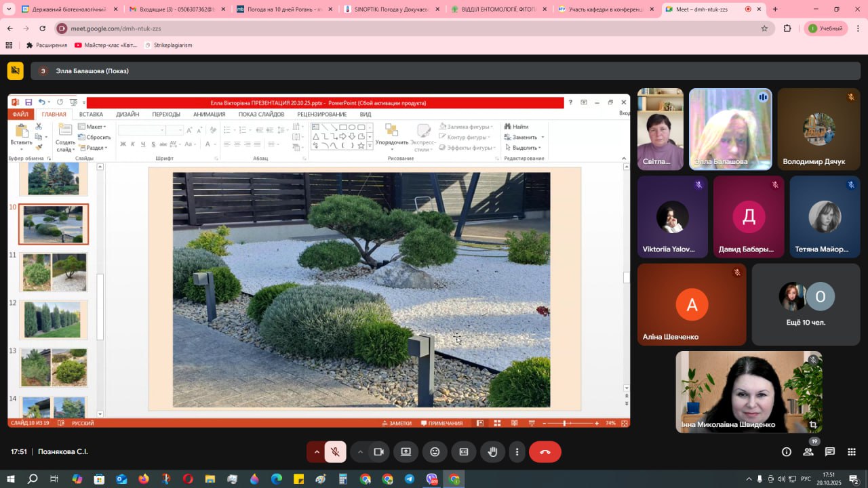Bookmark this page with the star icon
This screenshot has width=868, height=488.
pos(764,28)
